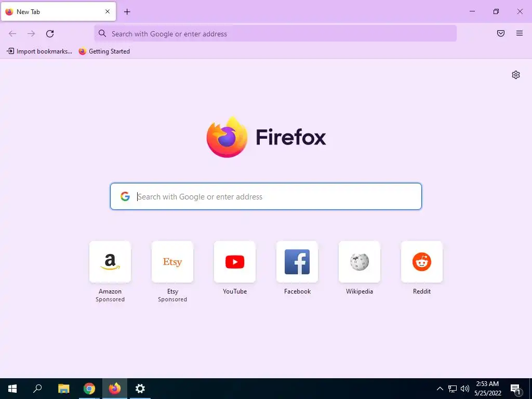The height and width of the screenshot is (399, 532).
Task: Open the notification action center
Action: coord(516,389)
